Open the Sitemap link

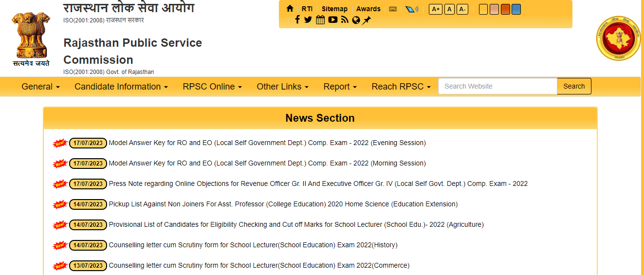(x=334, y=9)
